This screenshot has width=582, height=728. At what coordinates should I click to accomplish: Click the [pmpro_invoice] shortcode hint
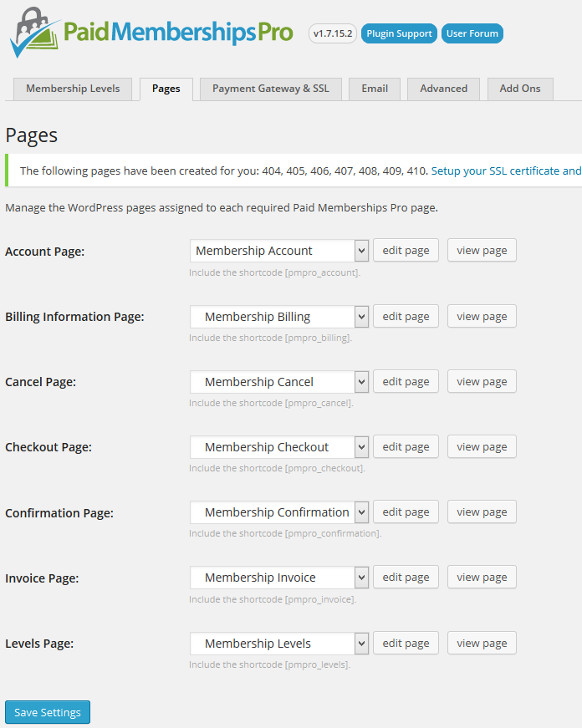(273, 599)
